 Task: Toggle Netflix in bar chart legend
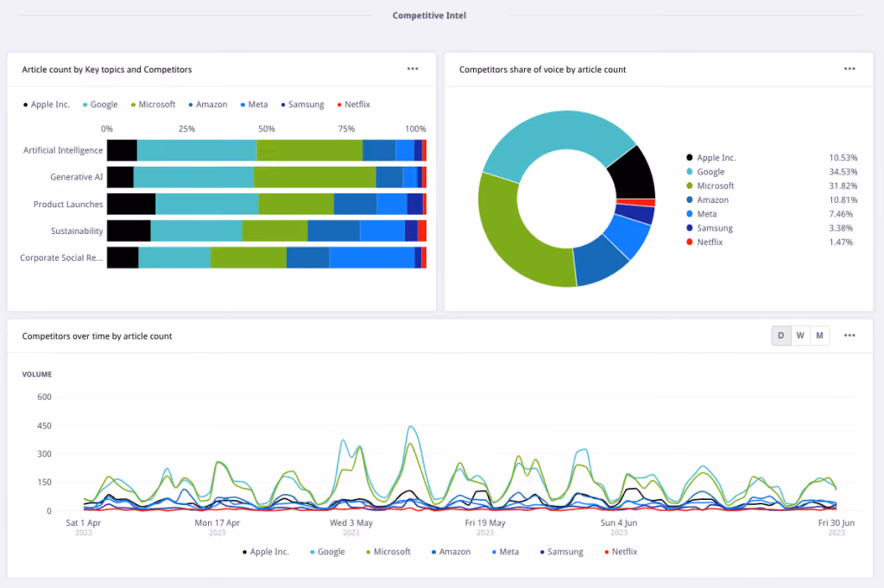click(x=353, y=104)
